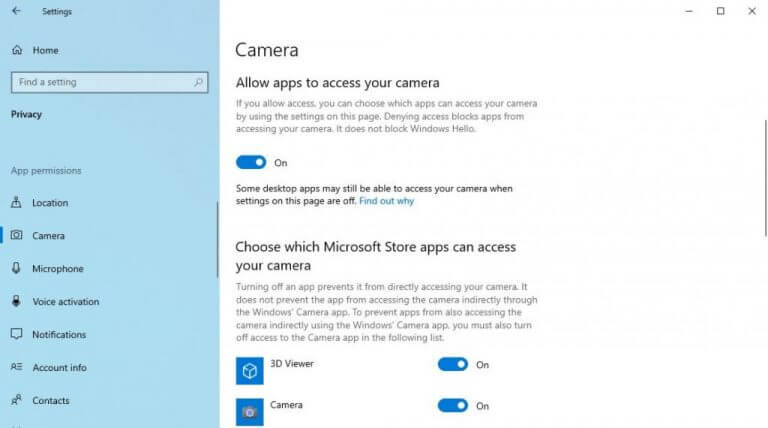Turn off 'Allow apps to access your camera'
This screenshot has height=428, width=768.
tap(251, 162)
